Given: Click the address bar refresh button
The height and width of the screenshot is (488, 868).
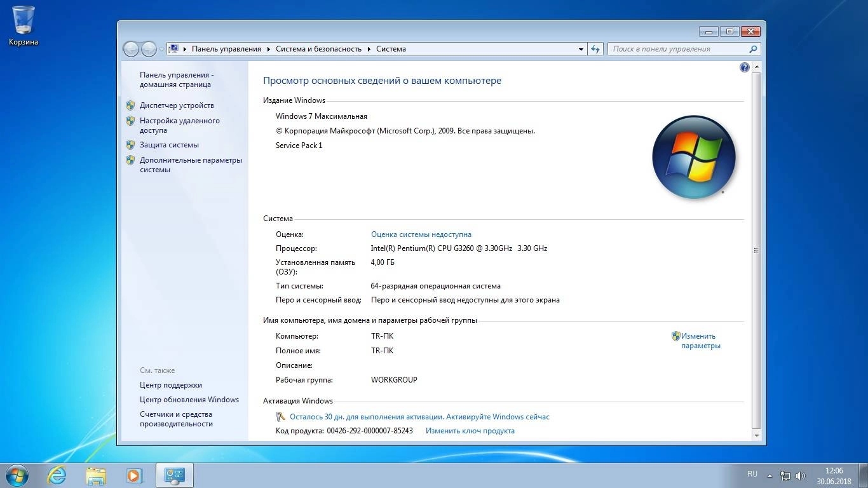Looking at the screenshot, I should click(595, 49).
